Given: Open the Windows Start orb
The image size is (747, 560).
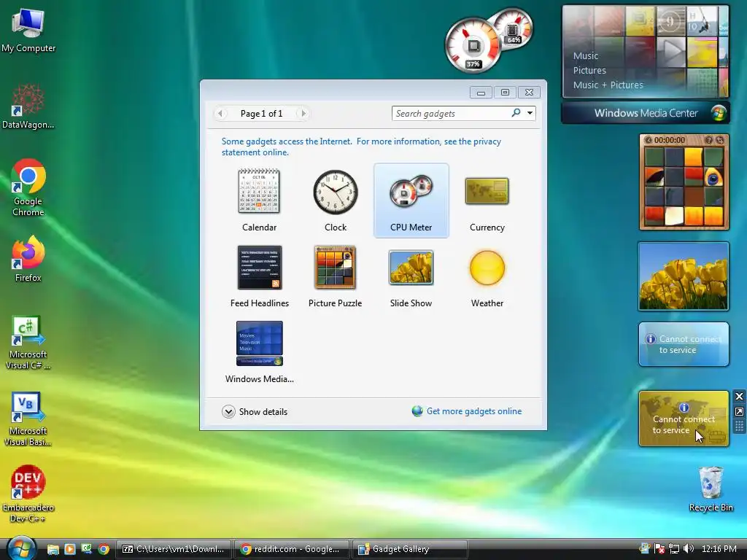Looking at the screenshot, I should [21, 548].
